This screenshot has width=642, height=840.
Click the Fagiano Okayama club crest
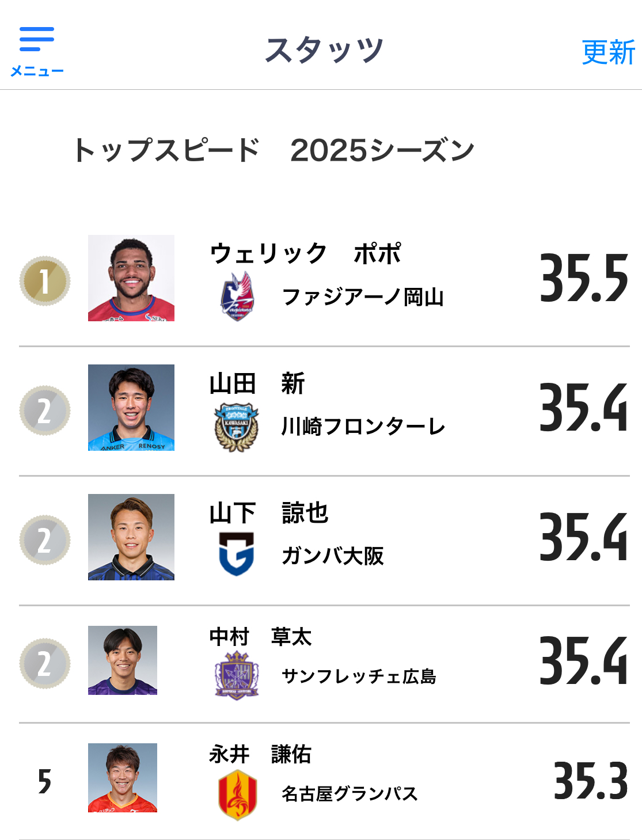point(237,297)
